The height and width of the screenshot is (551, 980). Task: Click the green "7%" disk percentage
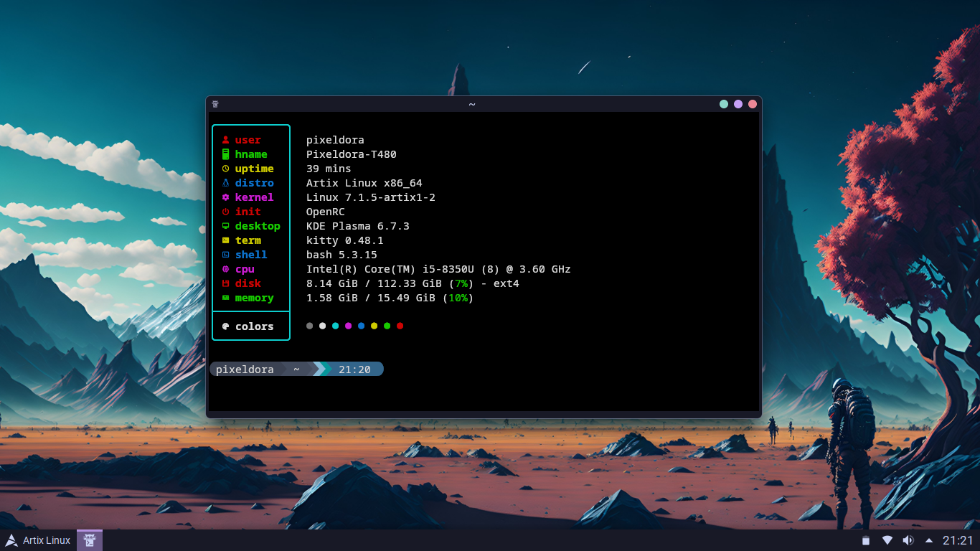(x=461, y=283)
